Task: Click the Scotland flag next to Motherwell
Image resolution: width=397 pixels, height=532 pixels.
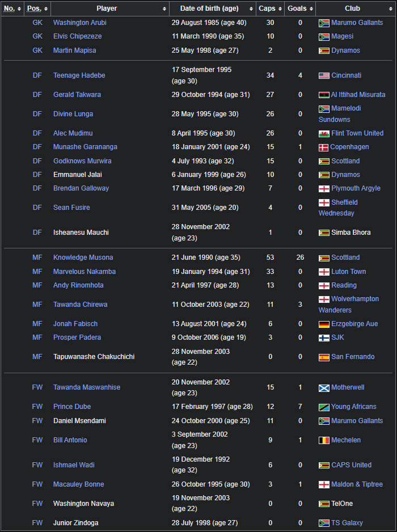Action: [x=324, y=388]
